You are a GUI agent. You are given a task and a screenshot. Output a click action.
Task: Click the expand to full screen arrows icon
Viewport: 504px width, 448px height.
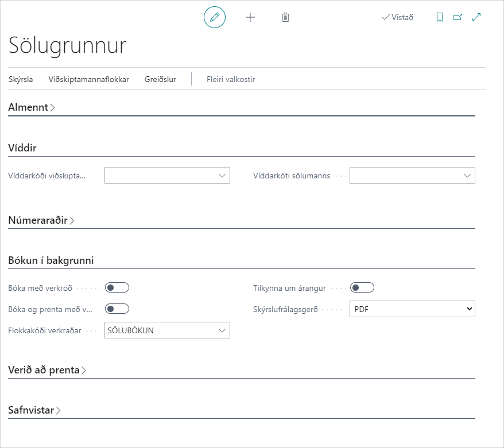pyautogui.click(x=476, y=17)
